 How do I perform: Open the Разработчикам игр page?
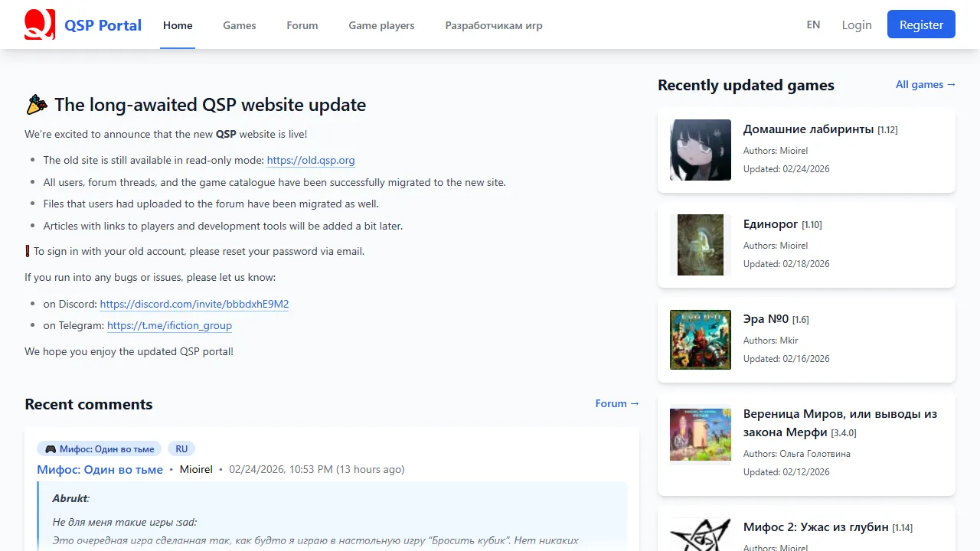[x=493, y=25]
